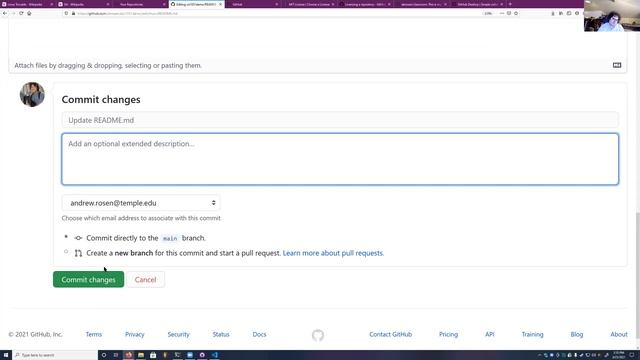
Task: Click the optional extended description box
Action: 340,159
